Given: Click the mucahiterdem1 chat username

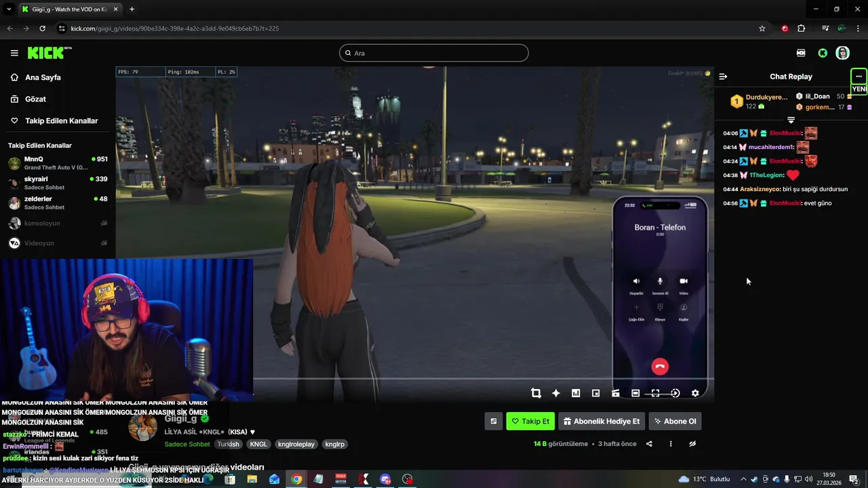Looking at the screenshot, I should 770,147.
